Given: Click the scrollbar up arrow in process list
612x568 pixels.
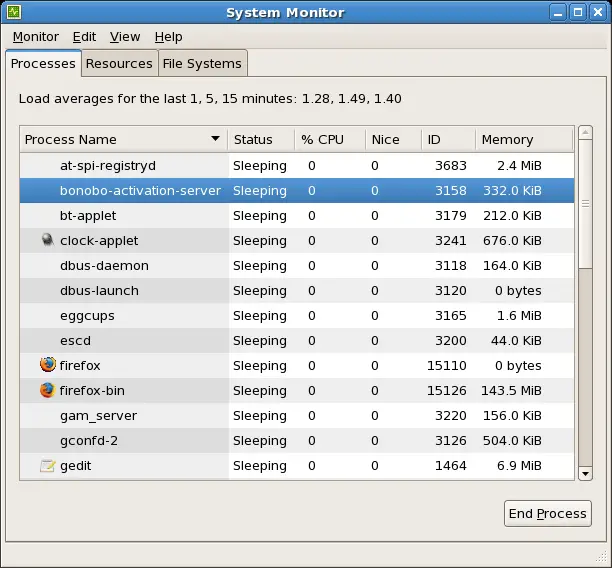Looking at the screenshot, I should pos(585,134).
